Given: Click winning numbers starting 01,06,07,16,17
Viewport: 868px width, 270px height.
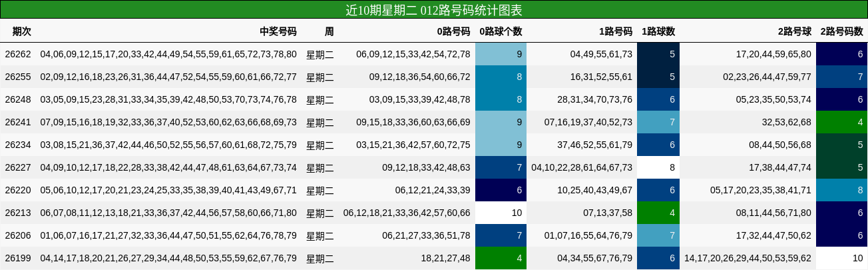Looking at the screenshot, I should pos(168,235).
